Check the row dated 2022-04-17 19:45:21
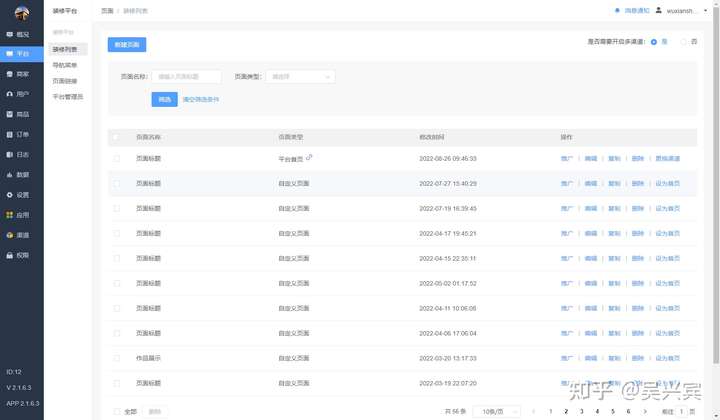This screenshot has width=720, height=420. point(117,233)
